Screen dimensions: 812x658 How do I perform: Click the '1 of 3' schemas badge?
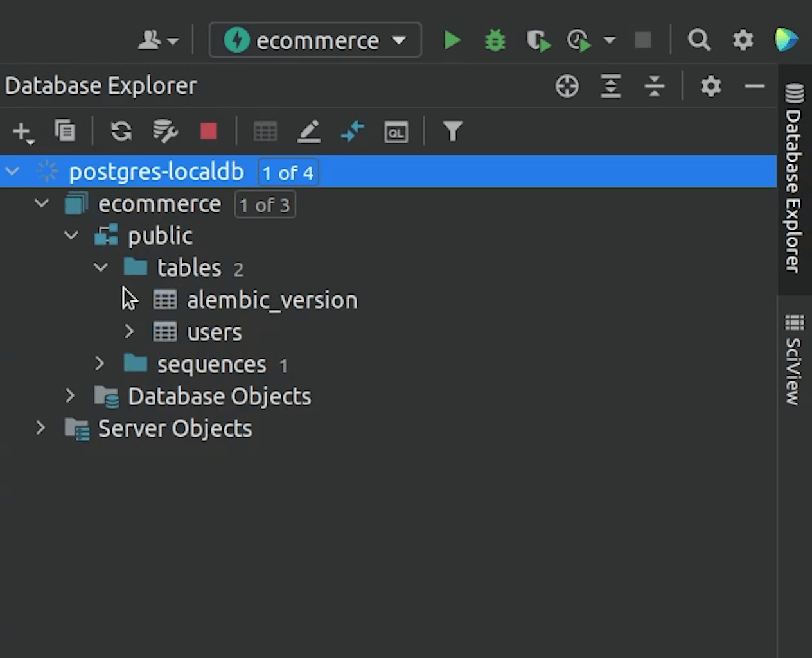(265, 205)
